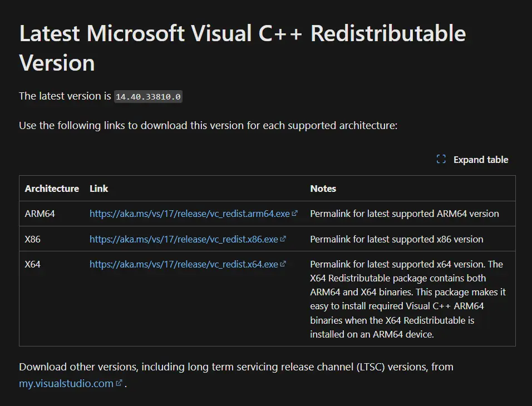532x406 pixels.
Task: Click the Expand table label
Action: coord(481,160)
